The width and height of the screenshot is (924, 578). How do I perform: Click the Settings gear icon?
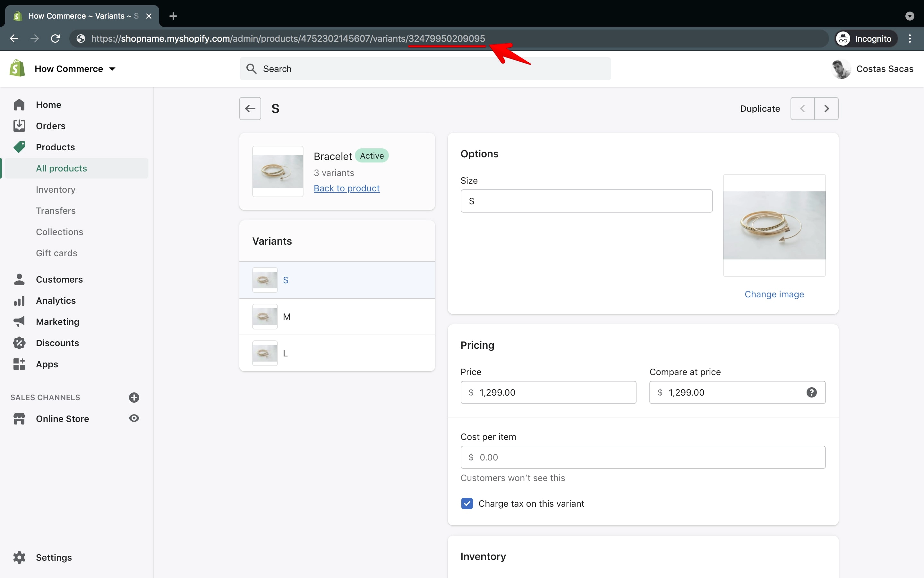tap(19, 557)
